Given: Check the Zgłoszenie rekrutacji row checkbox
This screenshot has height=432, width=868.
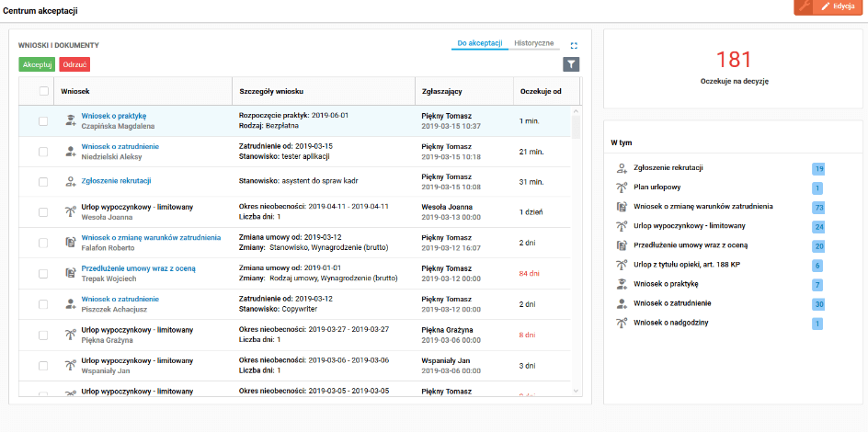Looking at the screenshot, I should tap(43, 181).
